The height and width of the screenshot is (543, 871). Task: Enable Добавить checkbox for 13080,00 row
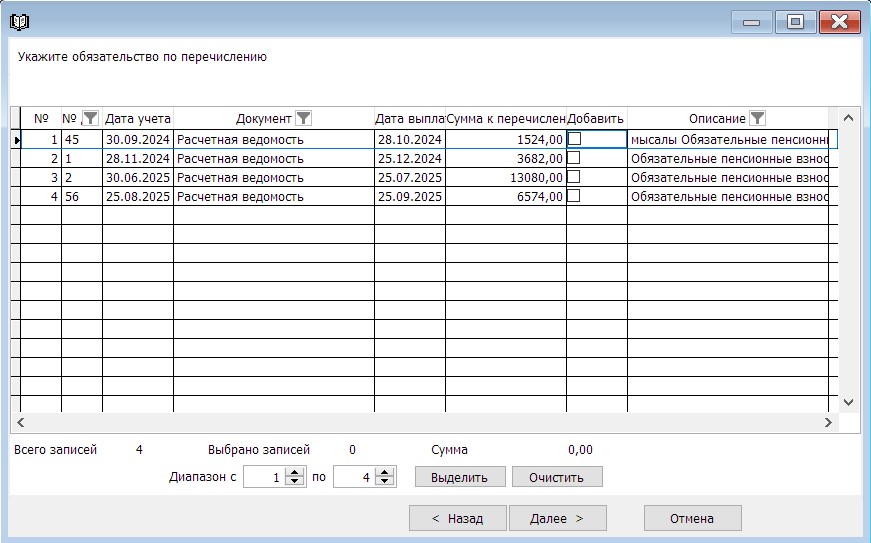[574, 177]
